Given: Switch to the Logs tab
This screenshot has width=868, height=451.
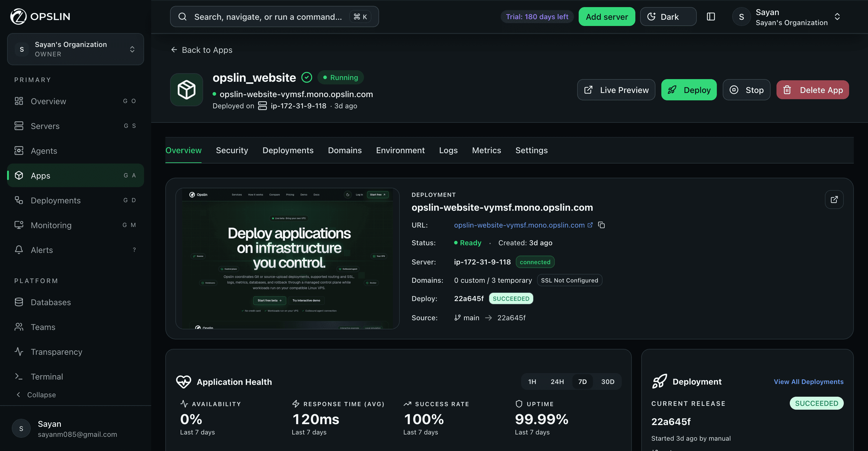Looking at the screenshot, I should point(448,150).
